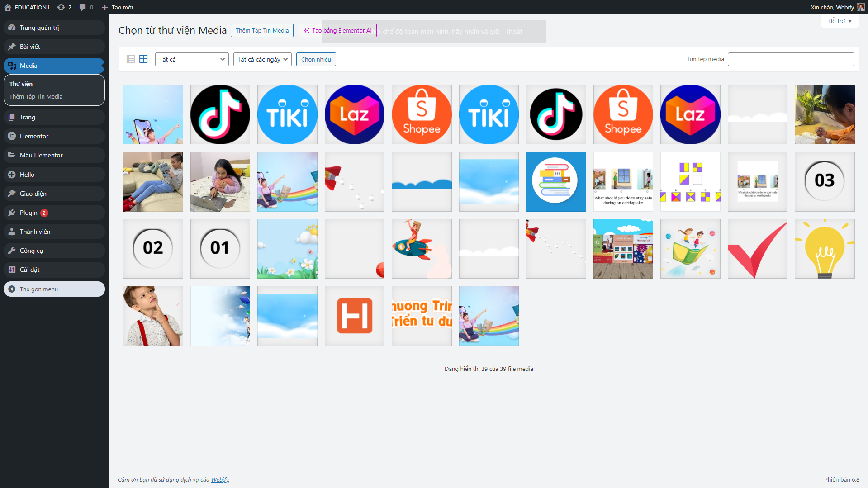
Task: Click the Trang pages icon
Action: point(12,117)
